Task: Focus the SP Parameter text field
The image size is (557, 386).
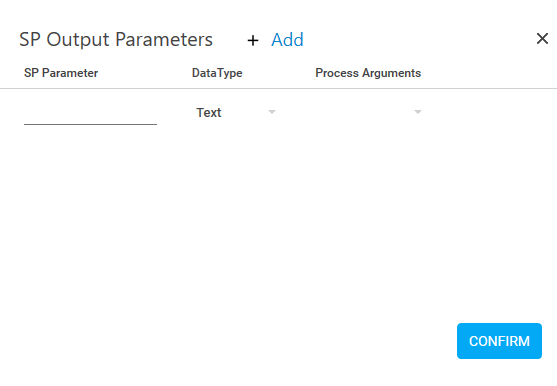Action: (x=90, y=114)
